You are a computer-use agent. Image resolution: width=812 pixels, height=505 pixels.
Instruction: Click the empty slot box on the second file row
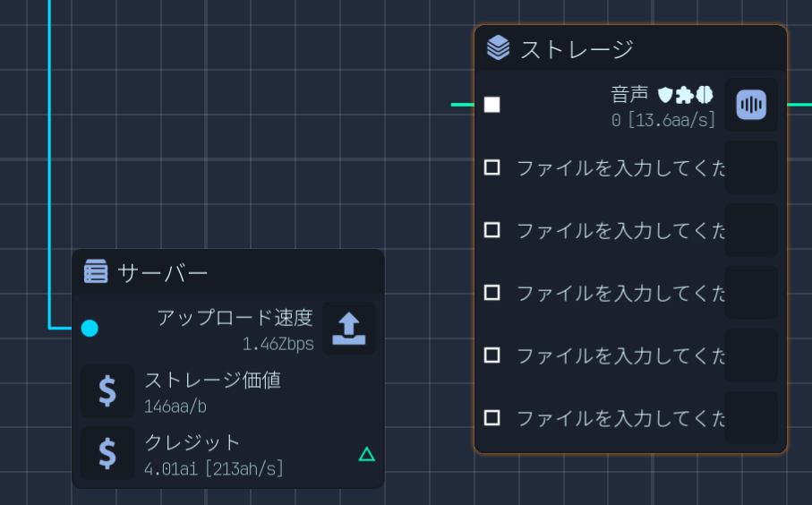(751, 230)
